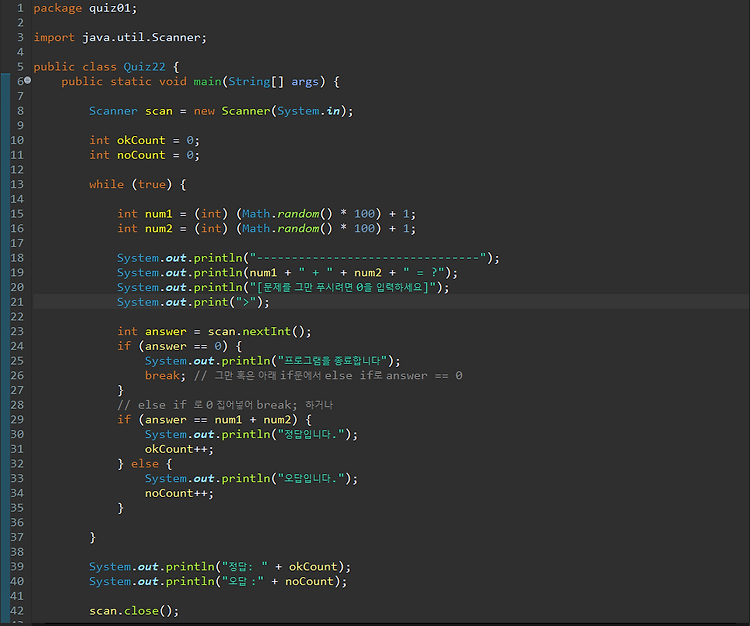Click the marker dot beside line 6
This screenshot has width=750, height=626.
tap(27, 80)
